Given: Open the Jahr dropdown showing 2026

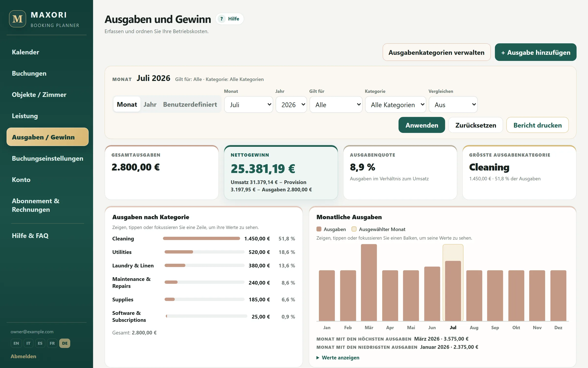Looking at the screenshot, I should click(x=291, y=105).
